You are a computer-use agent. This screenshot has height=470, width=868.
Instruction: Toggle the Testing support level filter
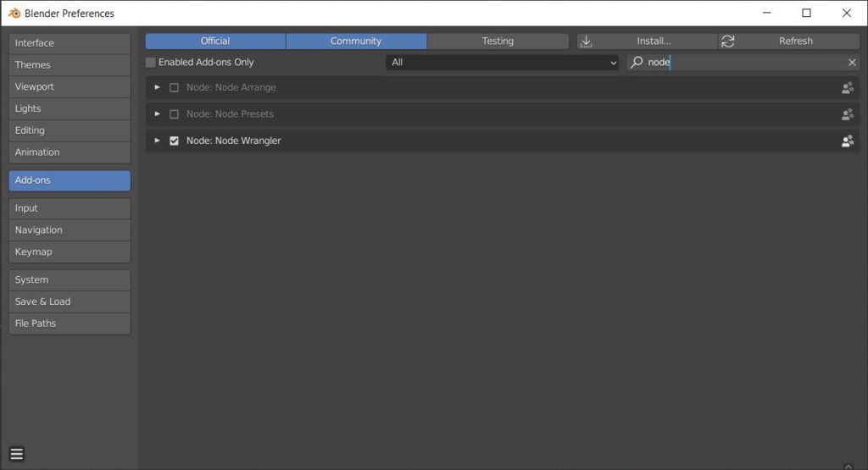pos(498,41)
